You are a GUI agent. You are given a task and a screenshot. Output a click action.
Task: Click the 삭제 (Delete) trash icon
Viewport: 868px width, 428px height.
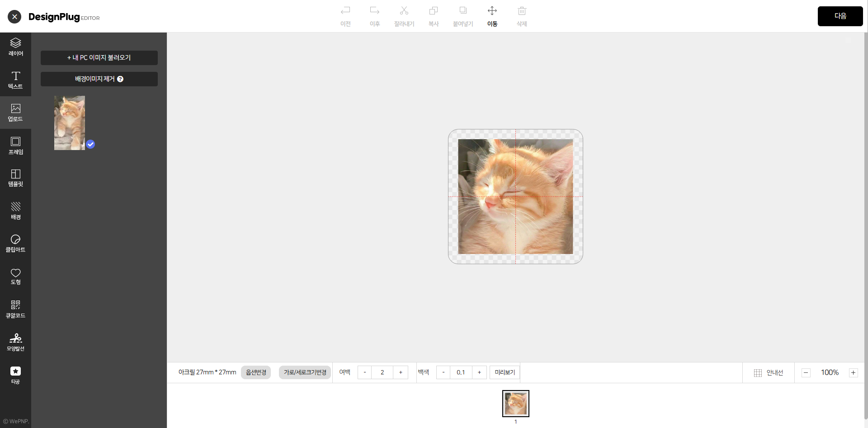[x=522, y=16]
